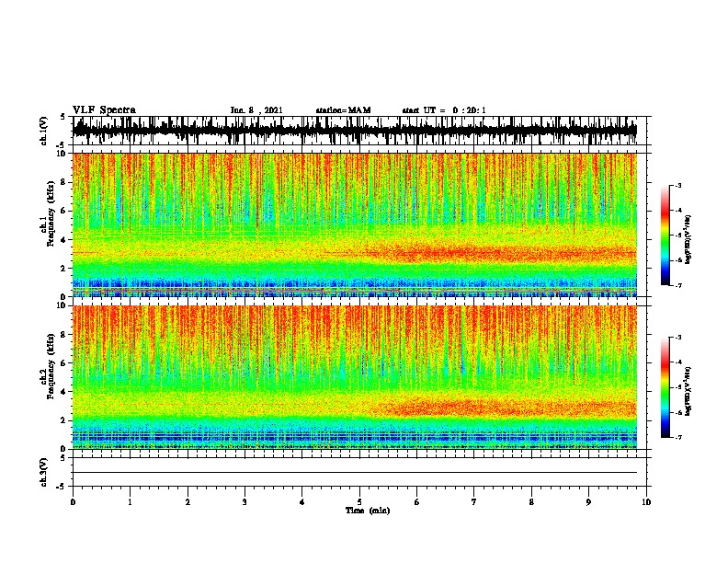
Task: Click the "station=MAM" header label
Action: [x=343, y=110]
